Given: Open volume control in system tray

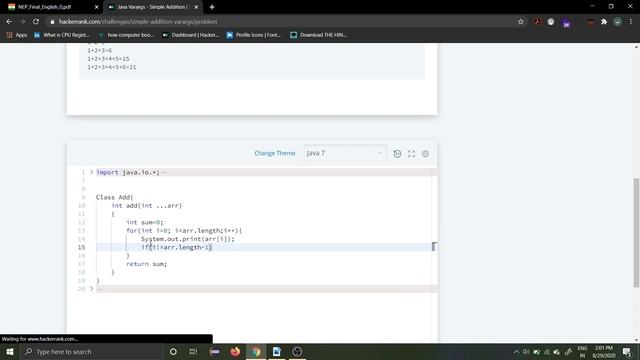Looking at the screenshot, I should [526, 351].
